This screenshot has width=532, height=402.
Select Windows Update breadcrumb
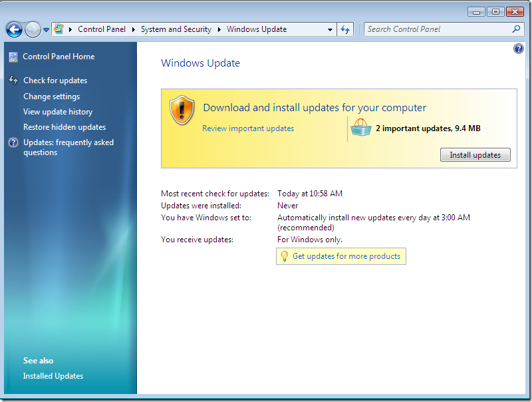point(257,29)
